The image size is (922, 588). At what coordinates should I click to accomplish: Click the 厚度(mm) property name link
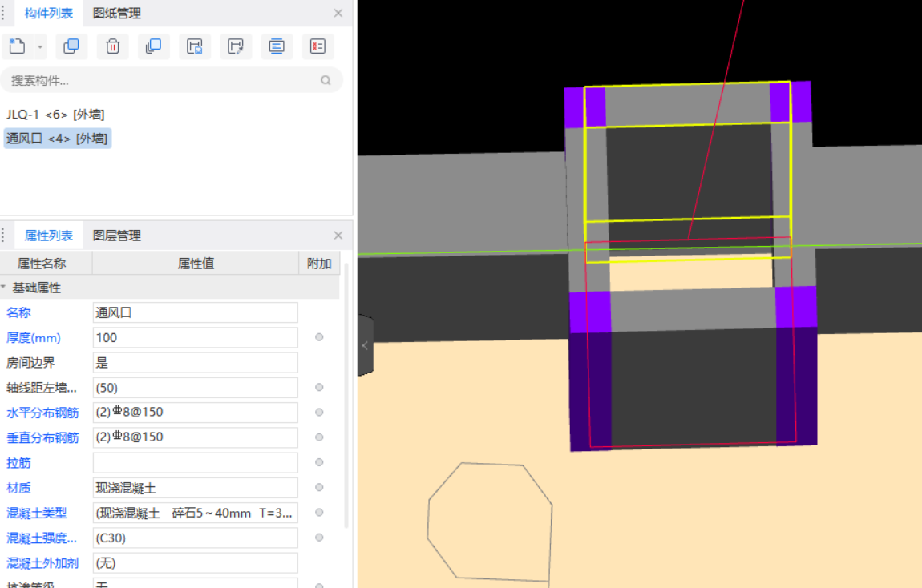(x=34, y=338)
